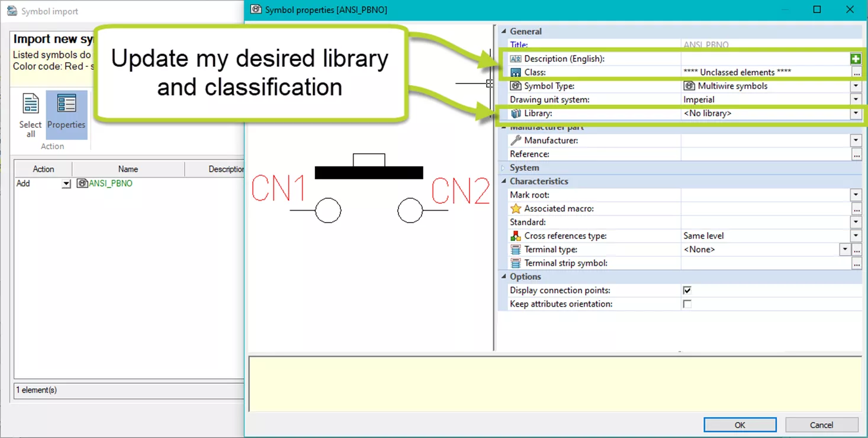
Task: Open the Add action dropdown in list
Action: coord(66,183)
